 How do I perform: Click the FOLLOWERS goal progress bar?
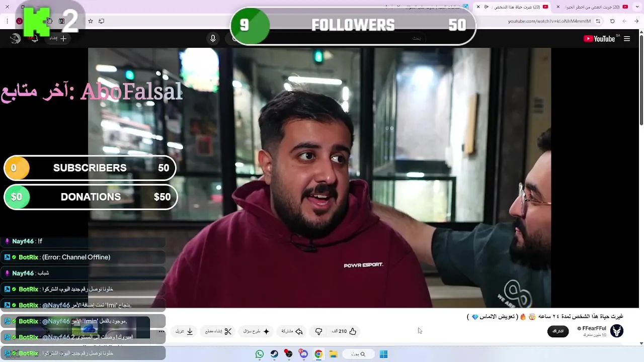(353, 25)
